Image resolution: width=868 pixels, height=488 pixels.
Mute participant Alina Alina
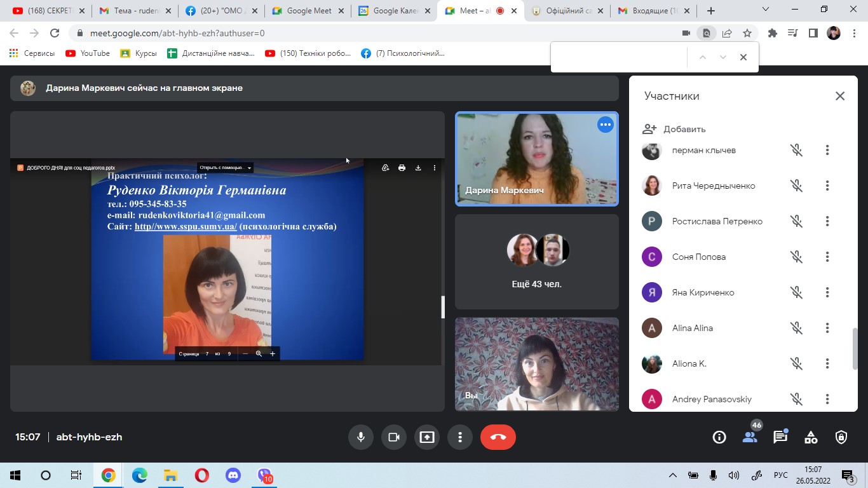coord(797,328)
